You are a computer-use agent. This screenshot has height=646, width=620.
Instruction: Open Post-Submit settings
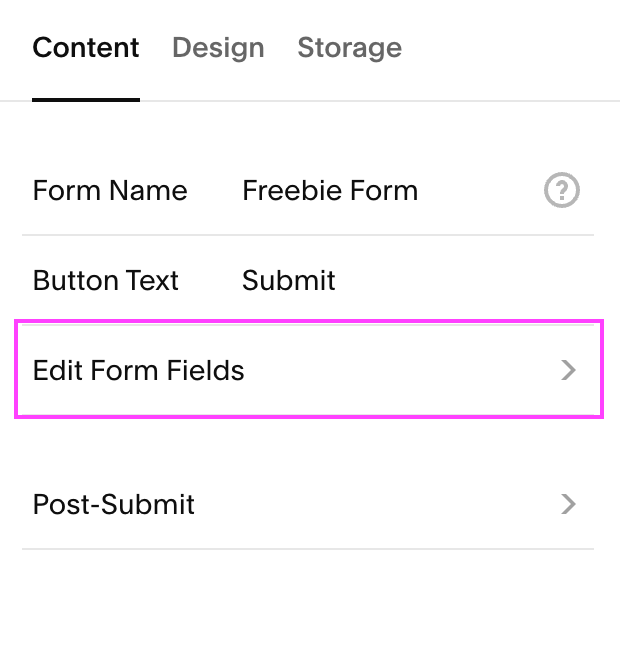tap(308, 504)
